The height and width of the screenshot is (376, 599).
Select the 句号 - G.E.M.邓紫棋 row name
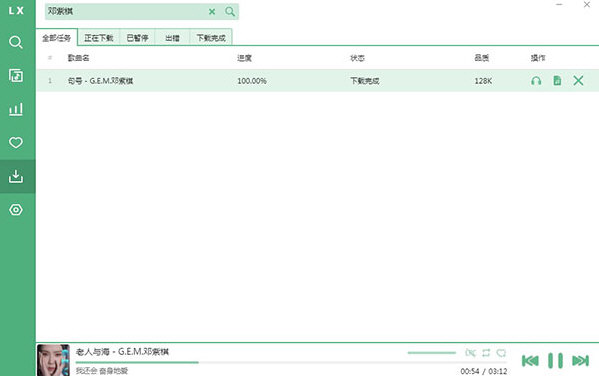100,81
